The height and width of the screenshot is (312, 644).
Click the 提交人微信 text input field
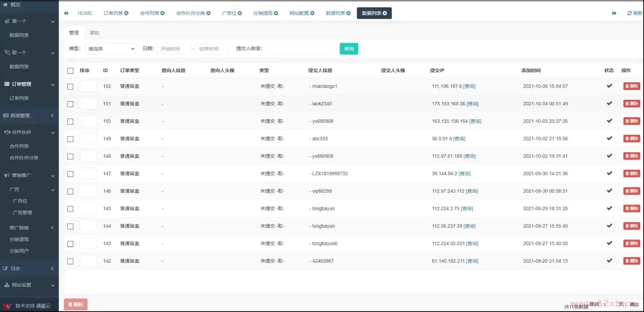(299, 49)
